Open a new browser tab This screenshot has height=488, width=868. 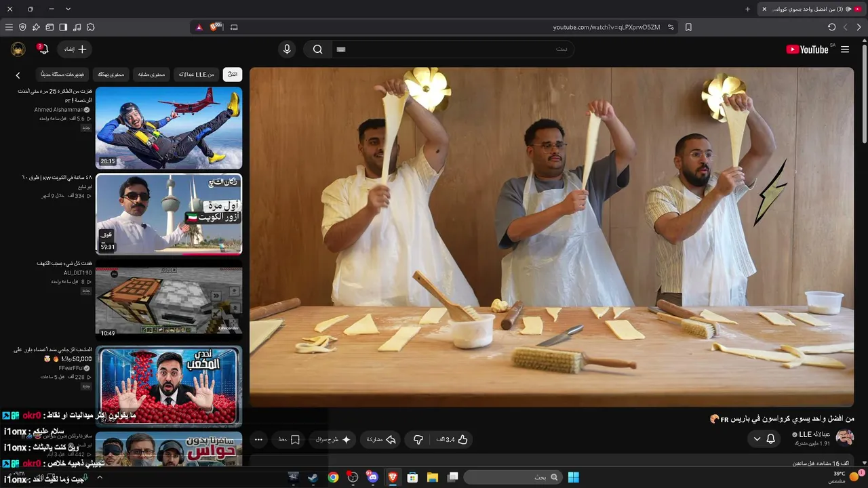(x=748, y=9)
